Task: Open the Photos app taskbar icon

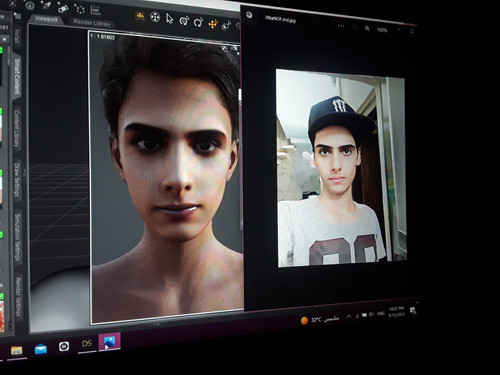Action: coord(109,341)
